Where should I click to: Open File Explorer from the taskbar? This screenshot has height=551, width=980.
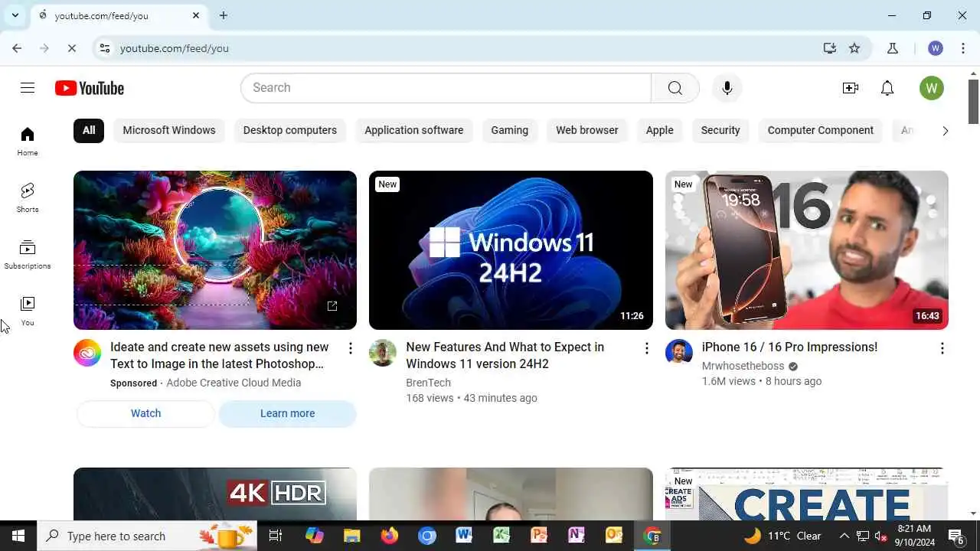pos(352,536)
